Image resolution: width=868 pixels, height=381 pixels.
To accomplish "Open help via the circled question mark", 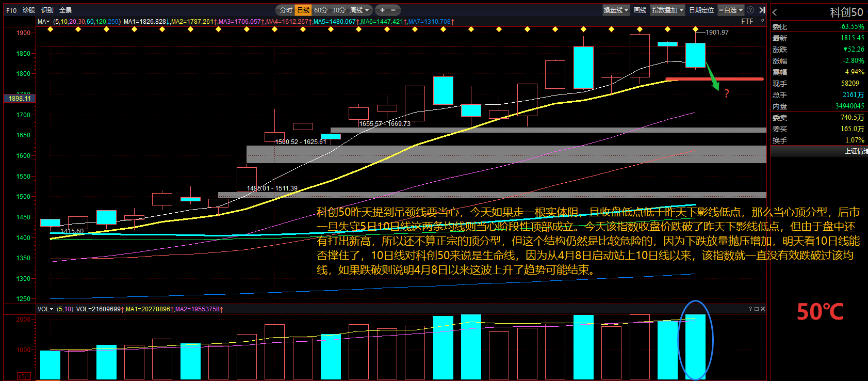I will pos(750,10).
